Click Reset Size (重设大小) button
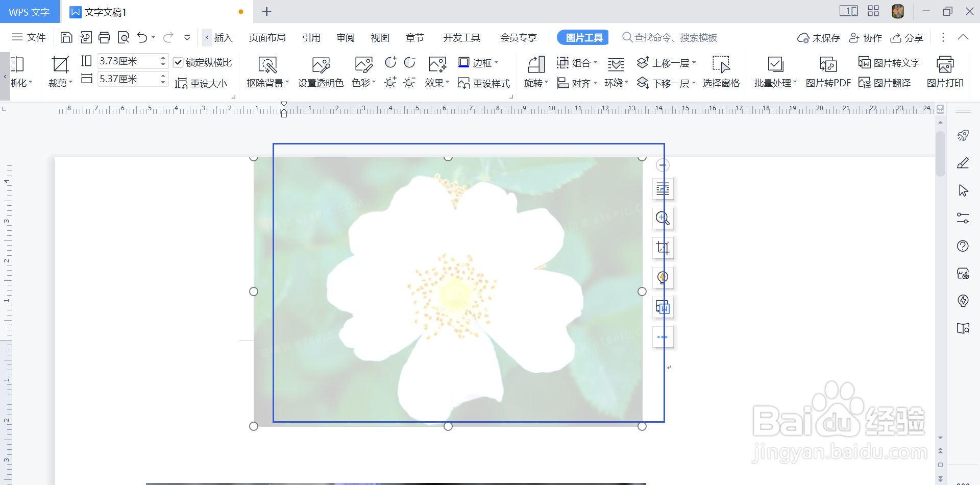The height and width of the screenshot is (485, 980). pyautogui.click(x=201, y=83)
